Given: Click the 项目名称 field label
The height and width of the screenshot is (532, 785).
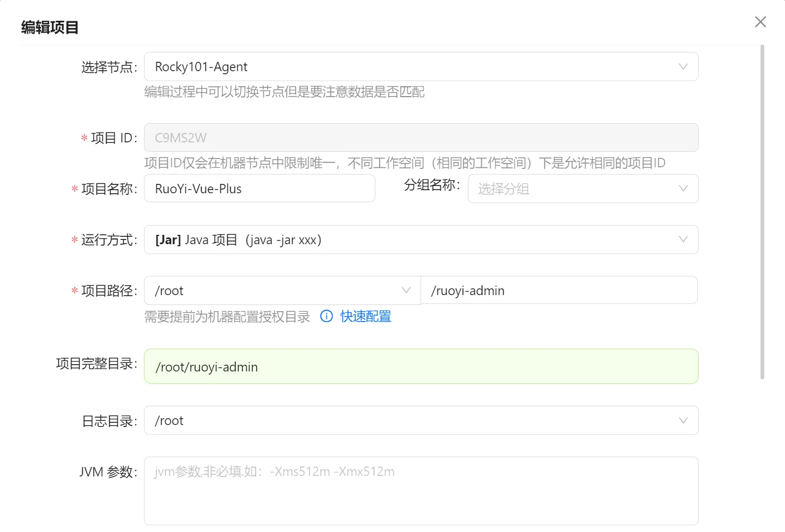Looking at the screenshot, I should (109, 189).
